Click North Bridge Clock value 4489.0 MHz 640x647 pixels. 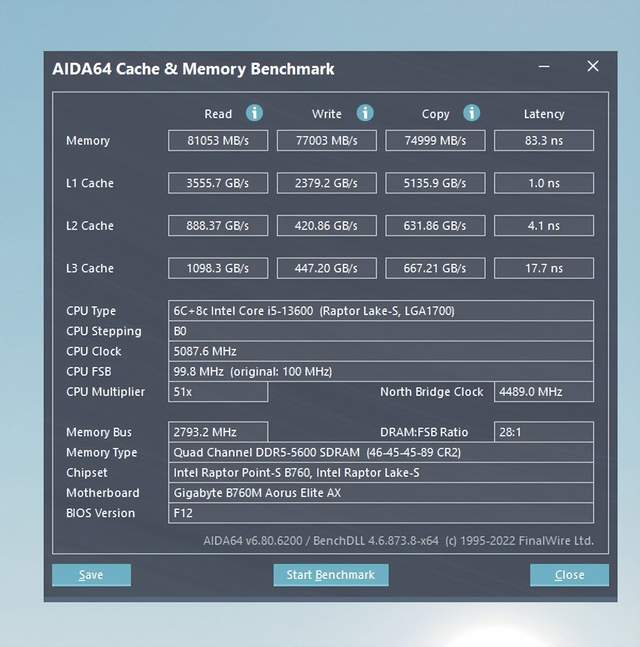coord(544,392)
